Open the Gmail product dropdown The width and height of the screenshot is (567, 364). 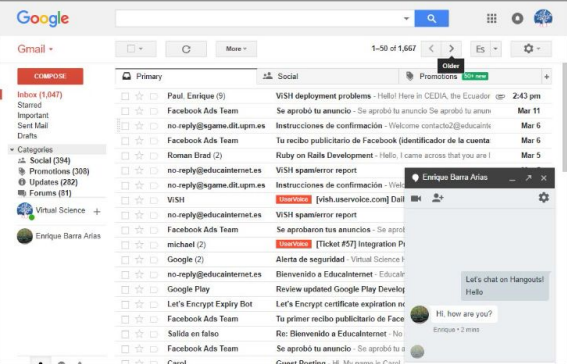point(35,49)
